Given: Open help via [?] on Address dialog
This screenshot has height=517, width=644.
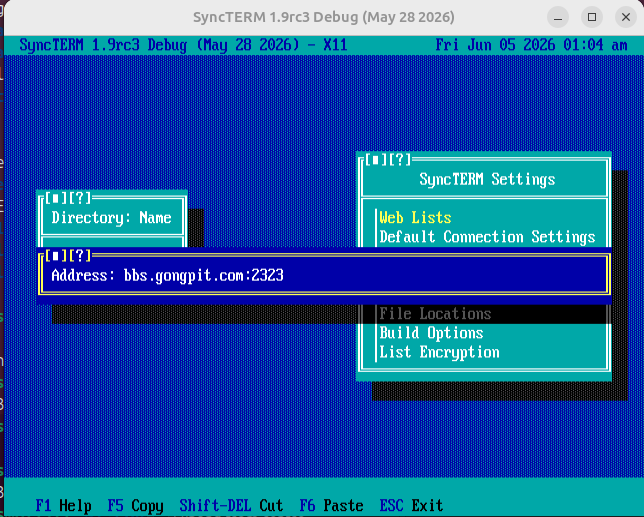Looking at the screenshot, I should [80, 256].
